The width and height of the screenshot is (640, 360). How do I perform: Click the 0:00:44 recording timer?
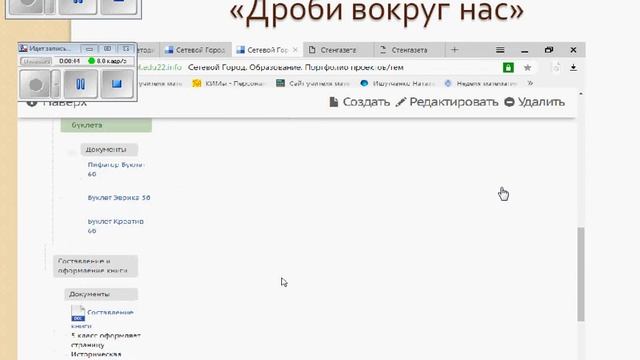pyautogui.click(x=69, y=61)
